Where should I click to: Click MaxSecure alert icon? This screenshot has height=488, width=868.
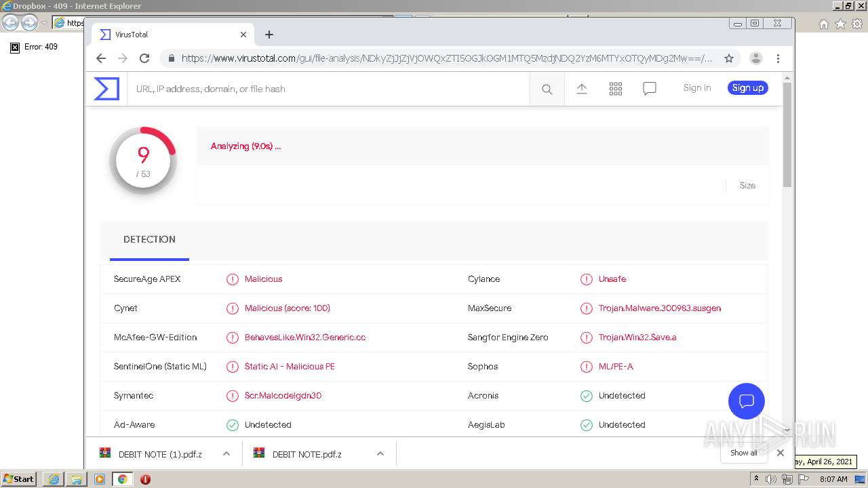coord(587,308)
